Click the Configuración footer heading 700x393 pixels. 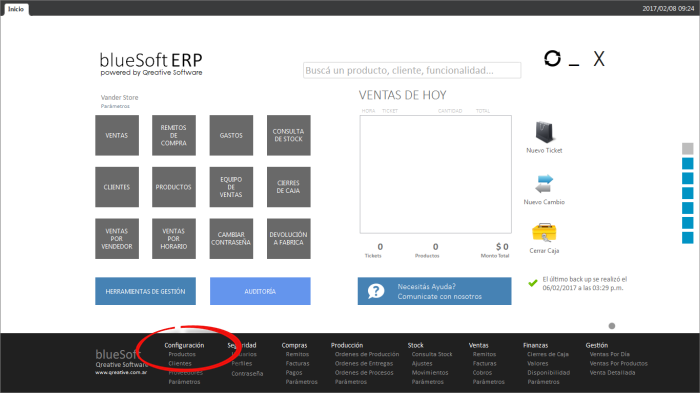184,345
